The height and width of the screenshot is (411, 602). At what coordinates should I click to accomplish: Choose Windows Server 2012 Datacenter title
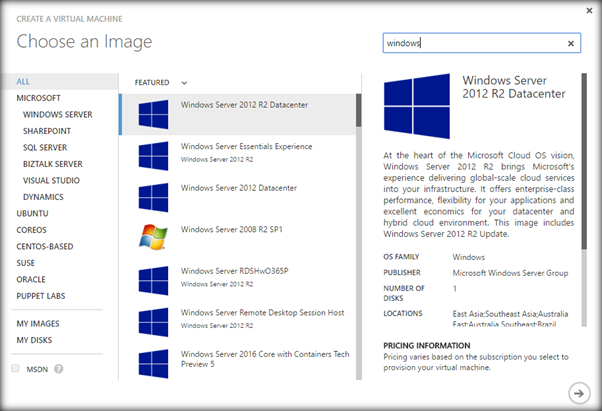click(x=239, y=188)
